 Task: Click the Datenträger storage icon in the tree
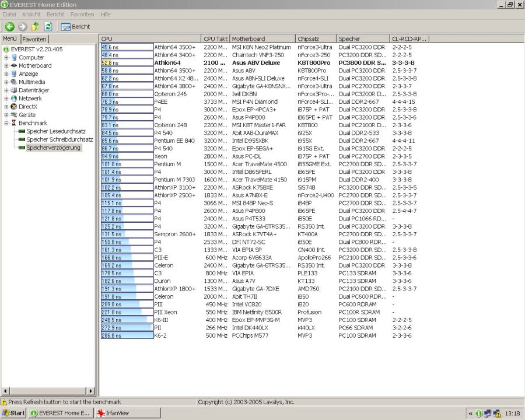pos(14,90)
